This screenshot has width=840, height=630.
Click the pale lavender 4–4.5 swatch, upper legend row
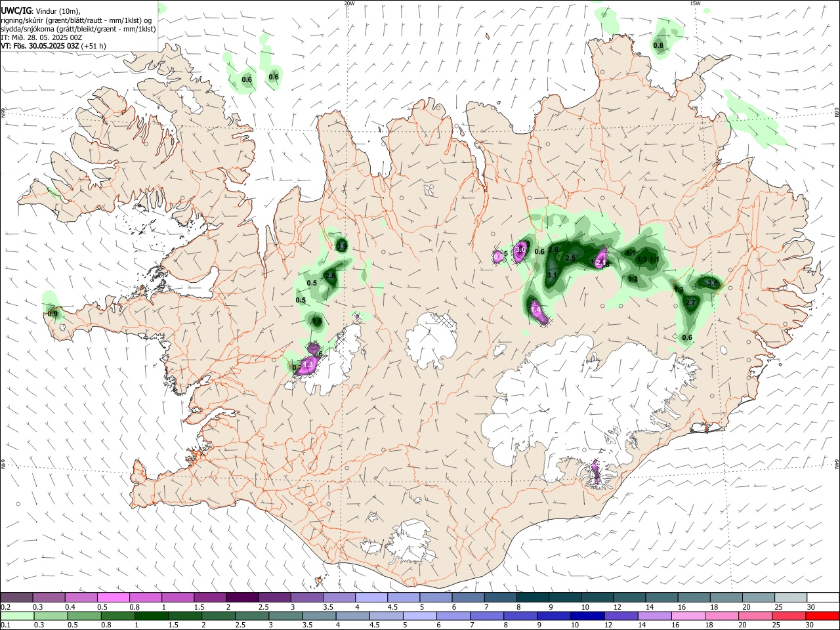coord(371,598)
